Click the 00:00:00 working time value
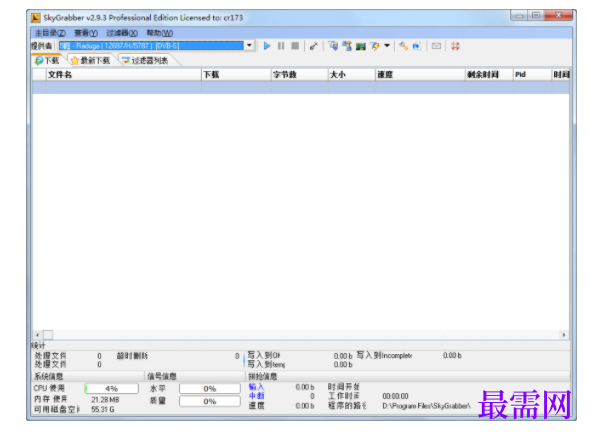This screenshot has width=590, height=436. click(x=395, y=396)
